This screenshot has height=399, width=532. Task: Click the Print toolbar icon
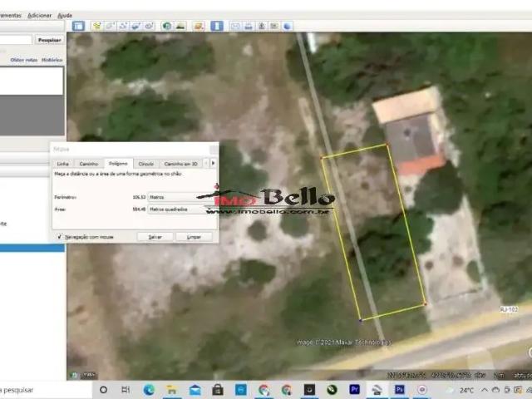click(x=248, y=26)
